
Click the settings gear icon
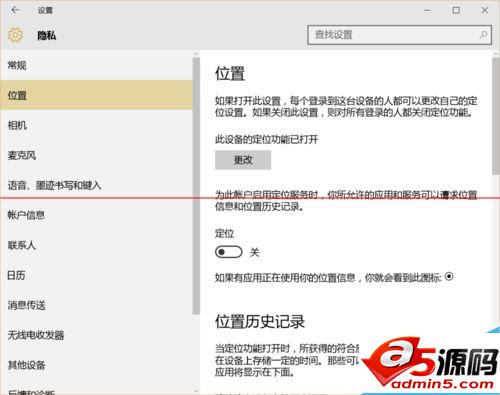[15, 35]
